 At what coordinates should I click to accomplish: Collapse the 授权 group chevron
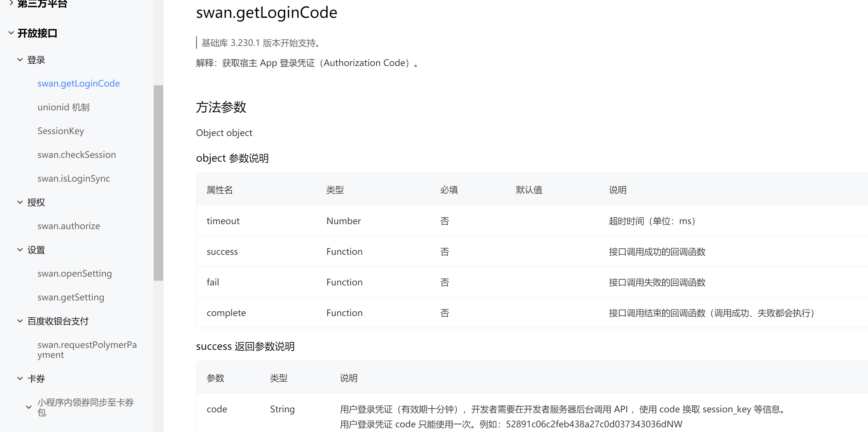pyautogui.click(x=20, y=202)
